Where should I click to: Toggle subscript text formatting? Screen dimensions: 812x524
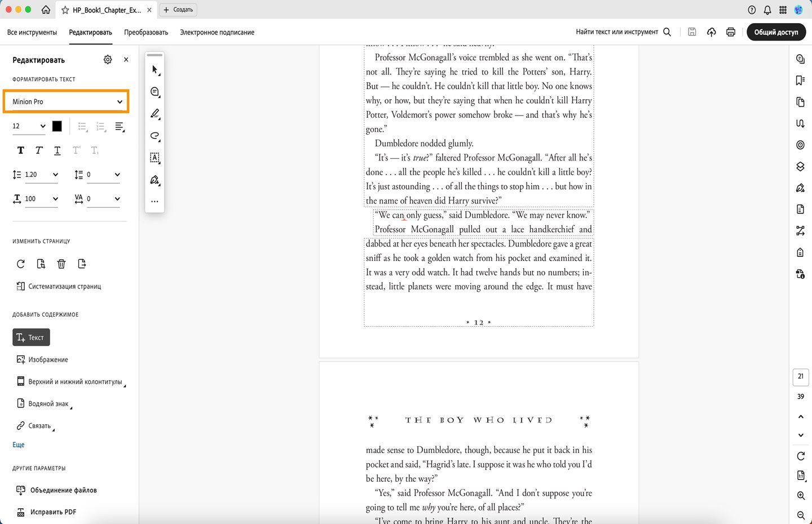pyautogui.click(x=94, y=150)
